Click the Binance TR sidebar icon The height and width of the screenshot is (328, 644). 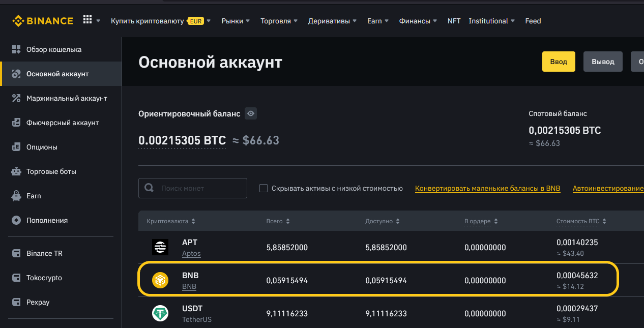coord(16,253)
